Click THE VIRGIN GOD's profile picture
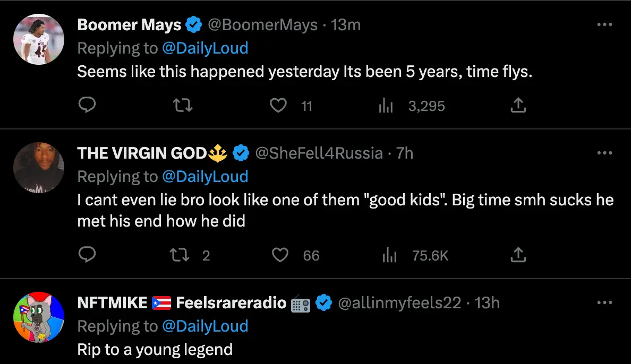Viewport: 631px width, 364px height. pyautogui.click(x=38, y=168)
